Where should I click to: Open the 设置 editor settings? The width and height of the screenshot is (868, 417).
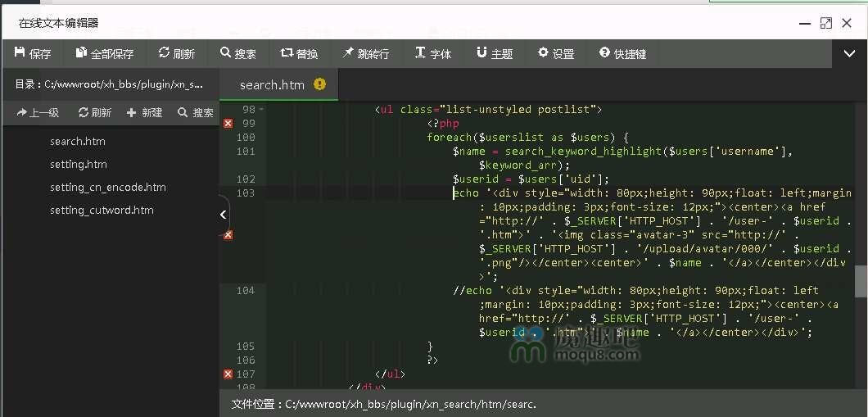[556, 54]
